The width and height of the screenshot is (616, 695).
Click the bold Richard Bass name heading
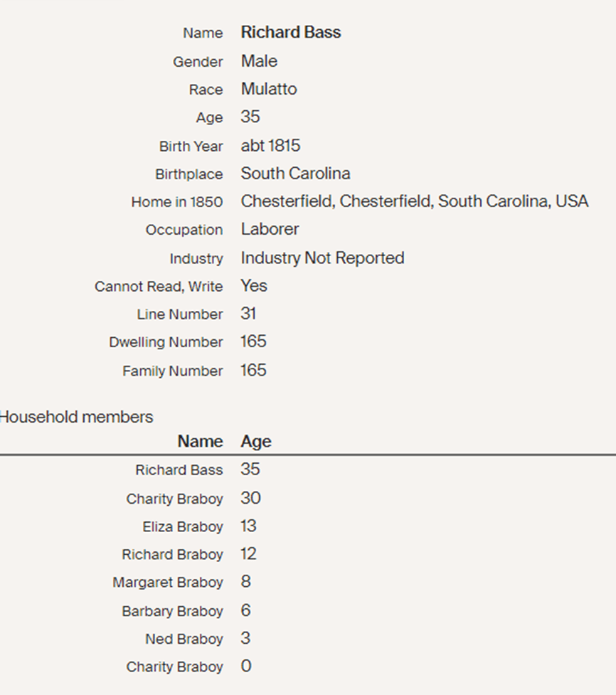click(290, 33)
